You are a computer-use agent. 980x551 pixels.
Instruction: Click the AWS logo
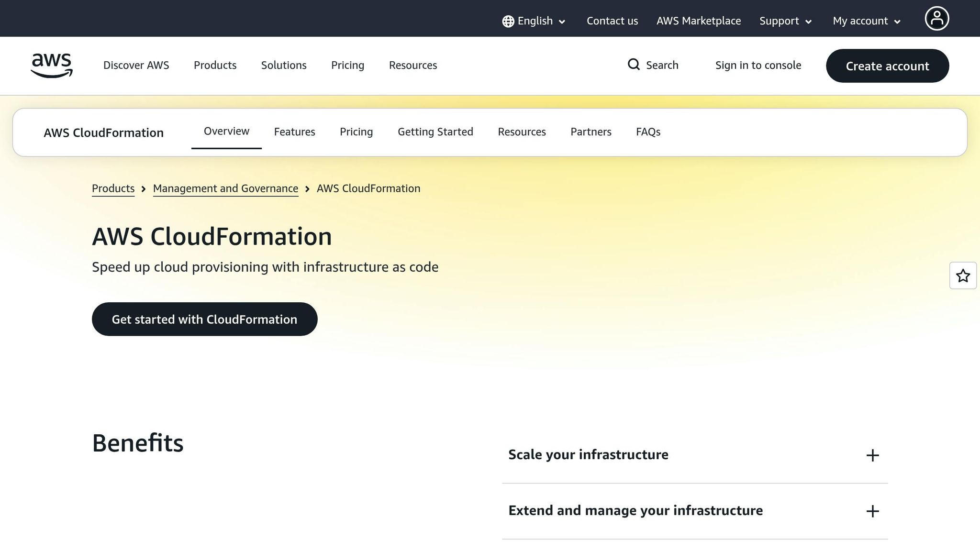coord(51,66)
